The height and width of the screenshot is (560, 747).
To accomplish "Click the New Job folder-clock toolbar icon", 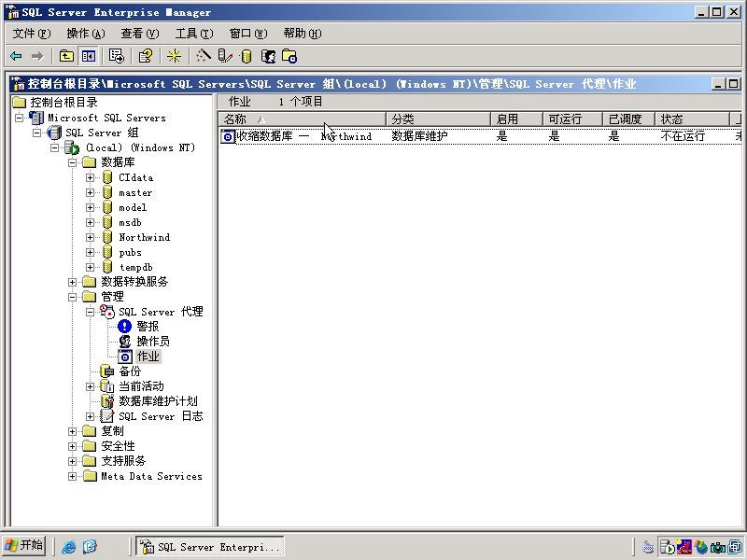I will tap(289, 56).
